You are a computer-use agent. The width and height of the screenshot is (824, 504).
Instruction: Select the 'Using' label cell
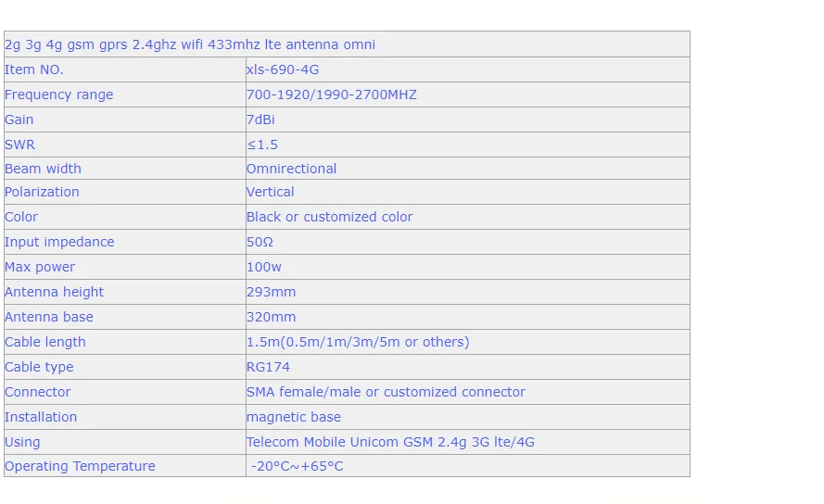125,442
